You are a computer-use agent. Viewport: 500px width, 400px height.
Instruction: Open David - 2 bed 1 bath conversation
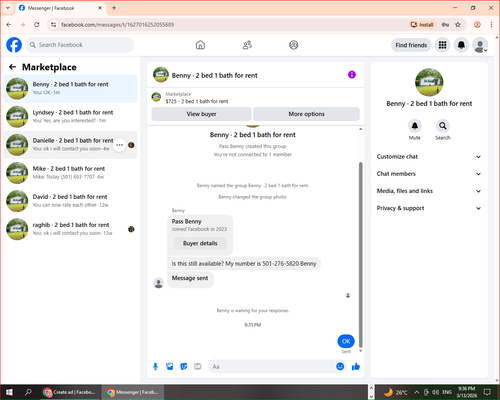tap(70, 201)
